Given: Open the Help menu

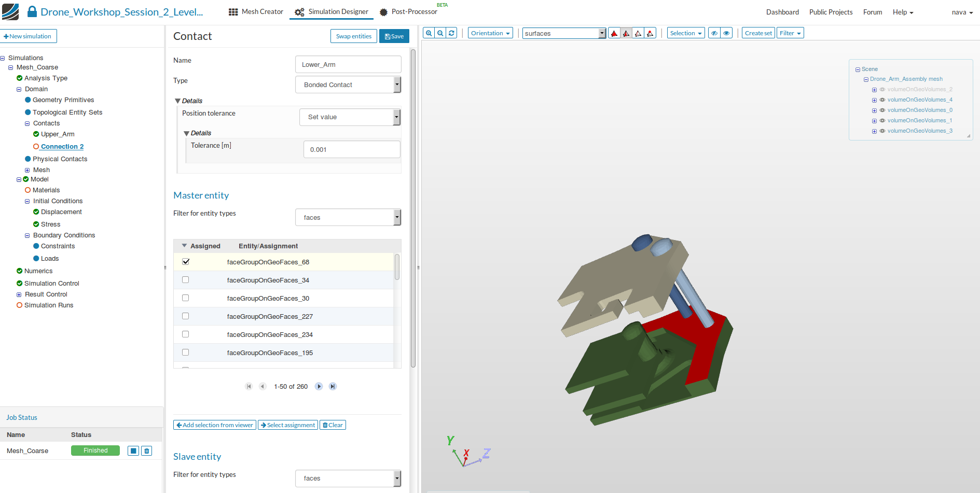Looking at the screenshot, I should click(903, 12).
